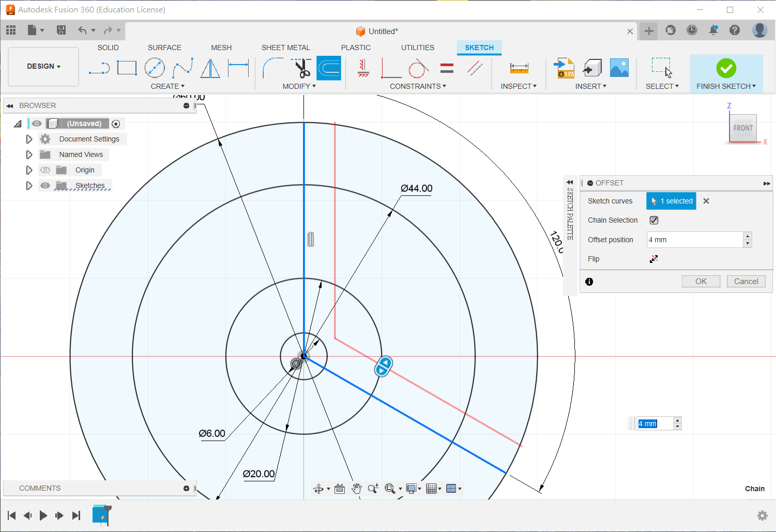This screenshot has height=532, width=776.
Task: Click the Measure ruler icon
Action: [x=519, y=68]
